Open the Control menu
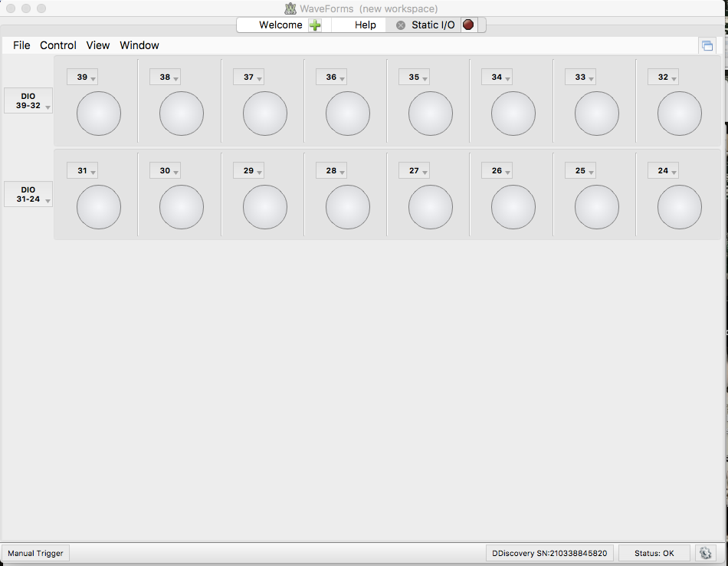The width and height of the screenshot is (728, 566). [x=58, y=45]
